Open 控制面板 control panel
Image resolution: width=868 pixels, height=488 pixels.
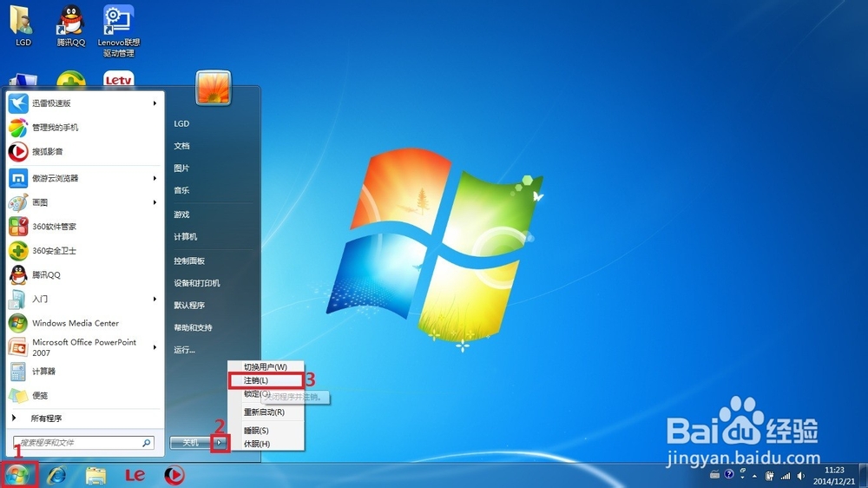click(189, 260)
